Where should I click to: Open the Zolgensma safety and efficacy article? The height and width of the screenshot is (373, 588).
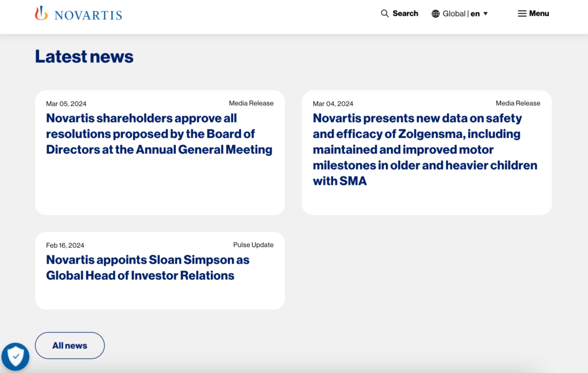point(425,149)
